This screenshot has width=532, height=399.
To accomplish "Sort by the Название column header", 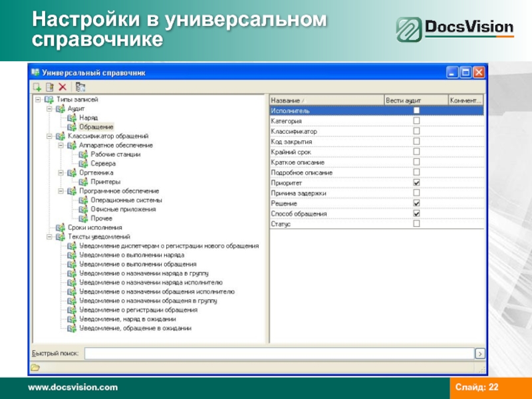I will point(326,100).
